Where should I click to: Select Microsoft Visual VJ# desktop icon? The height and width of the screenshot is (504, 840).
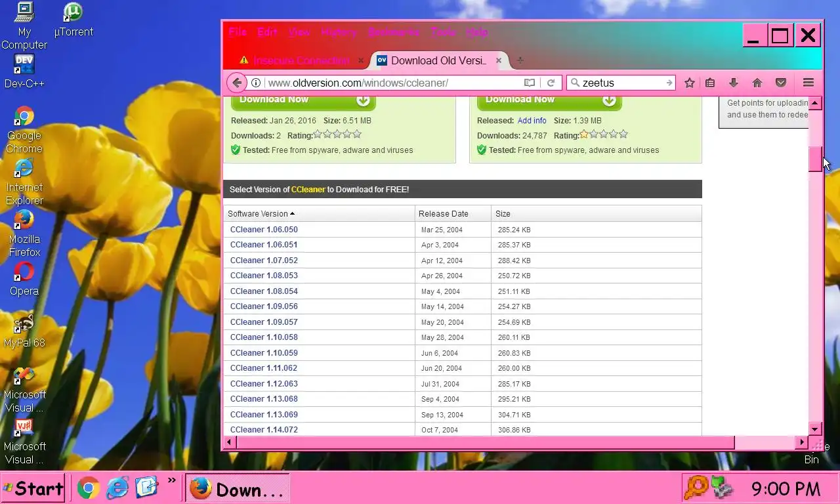pos(24,441)
